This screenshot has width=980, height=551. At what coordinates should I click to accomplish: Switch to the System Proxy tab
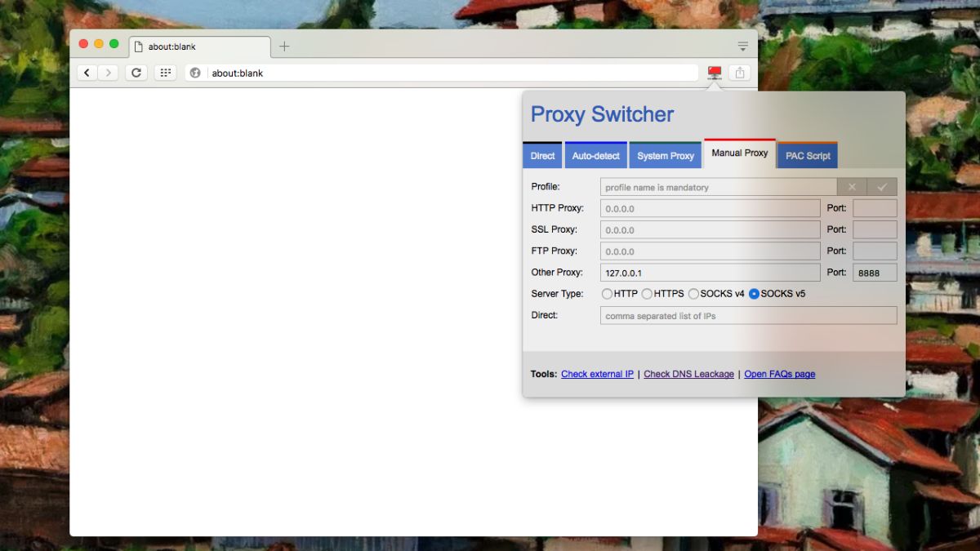tap(665, 155)
